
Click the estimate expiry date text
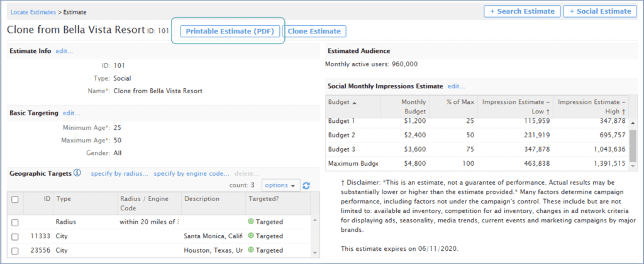point(399,249)
